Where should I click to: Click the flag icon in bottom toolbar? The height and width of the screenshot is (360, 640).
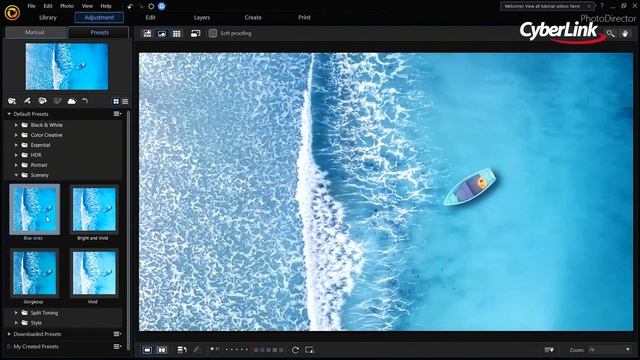[x=213, y=349]
